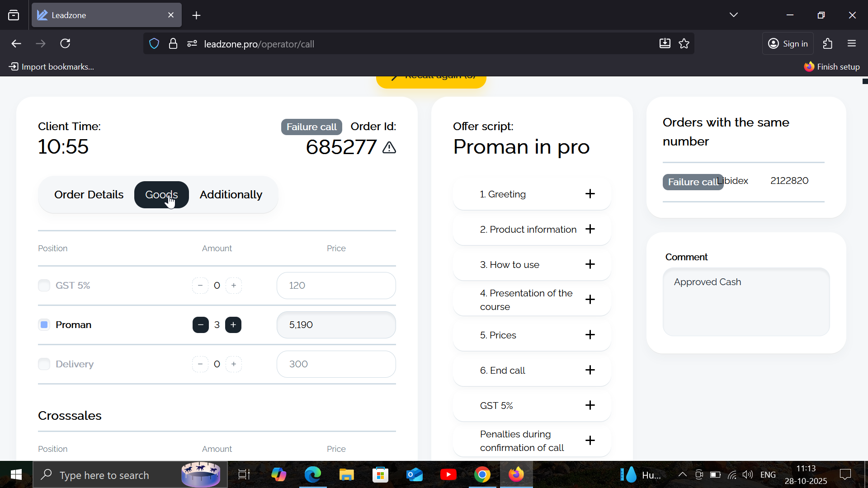
Task: Click the Sign in button
Action: [x=788, y=44]
